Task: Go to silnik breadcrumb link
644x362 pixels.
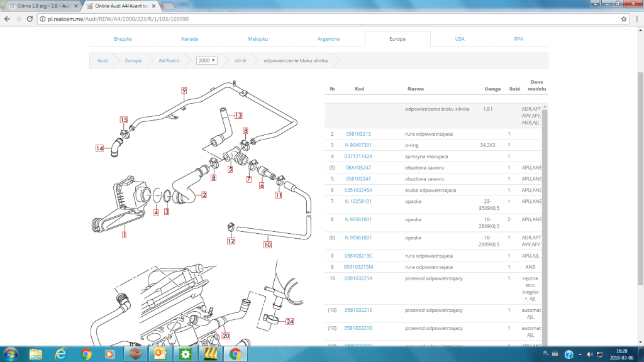Action: click(x=240, y=60)
